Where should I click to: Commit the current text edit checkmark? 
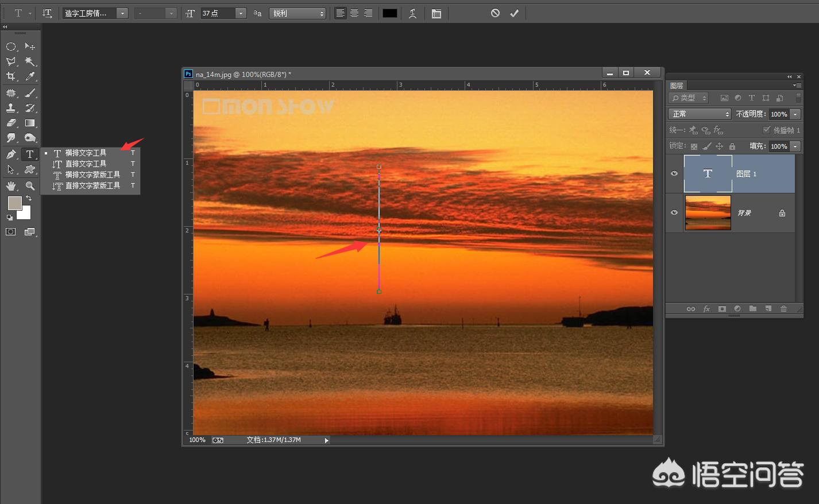click(x=514, y=13)
